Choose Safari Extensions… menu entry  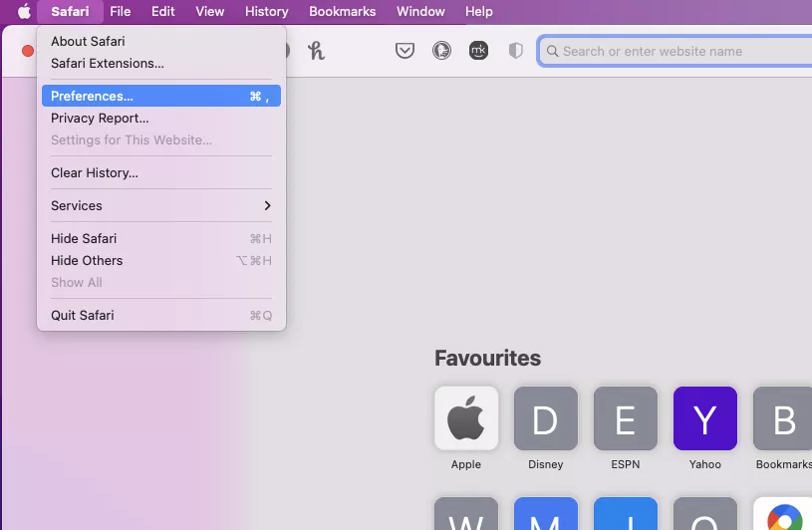(x=108, y=63)
